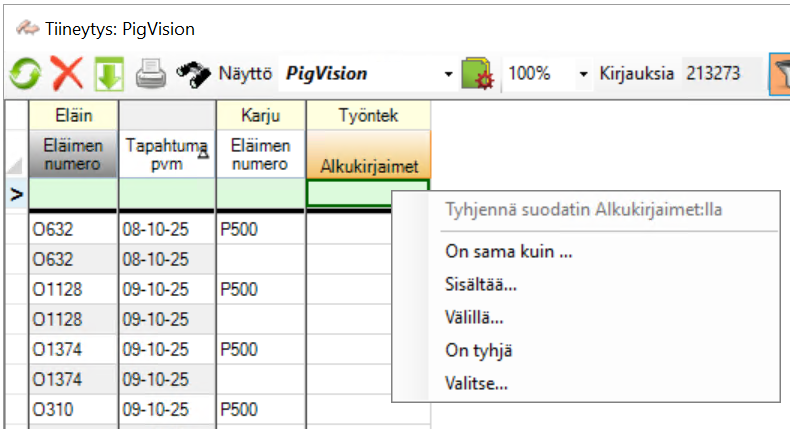
Task: Click filter cell under Tapahtuma pvm
Action: (167, 194)
